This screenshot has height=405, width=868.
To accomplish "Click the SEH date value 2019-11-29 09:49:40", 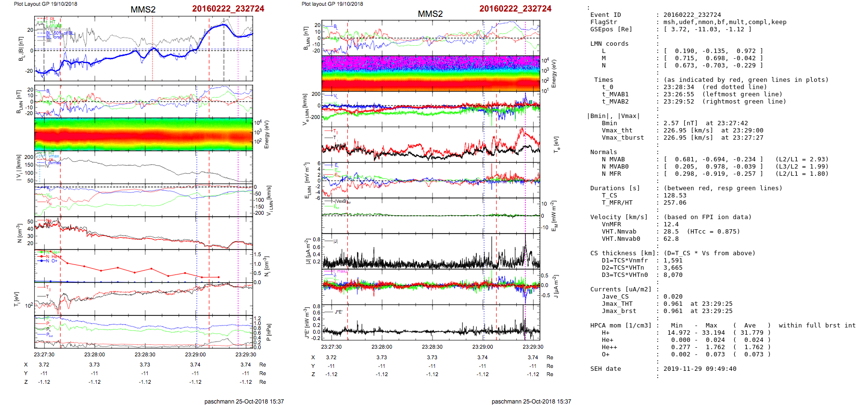I will [x=700, y=369].
